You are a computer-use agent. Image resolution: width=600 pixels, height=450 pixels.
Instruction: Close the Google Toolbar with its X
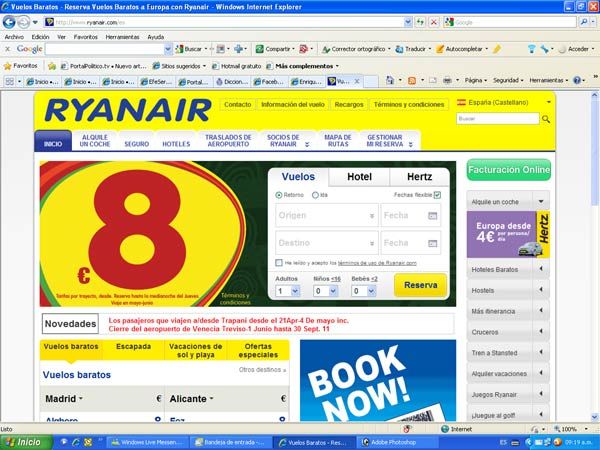coord(7,49)
